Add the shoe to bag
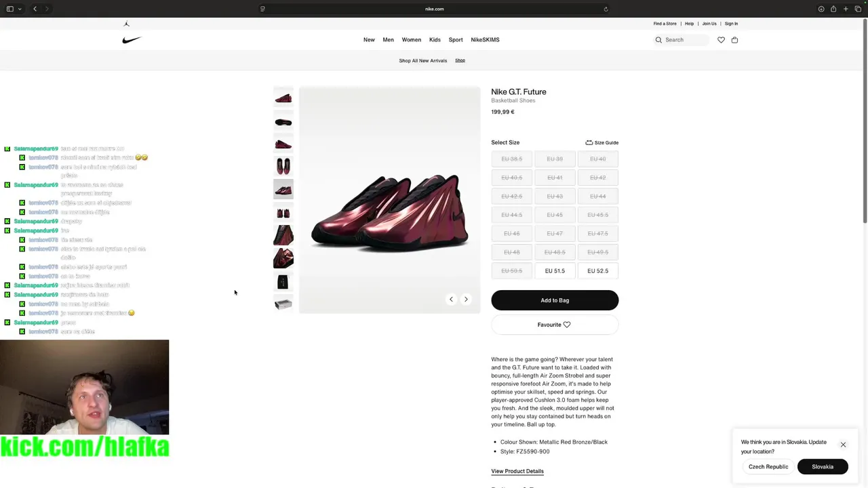Viewport: 868px width, 488px height. click(555, 300)
